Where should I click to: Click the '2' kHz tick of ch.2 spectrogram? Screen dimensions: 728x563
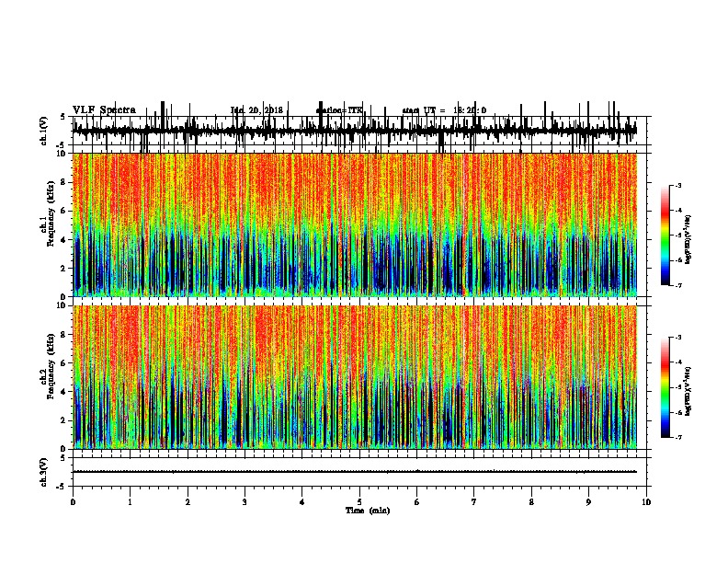64,420
